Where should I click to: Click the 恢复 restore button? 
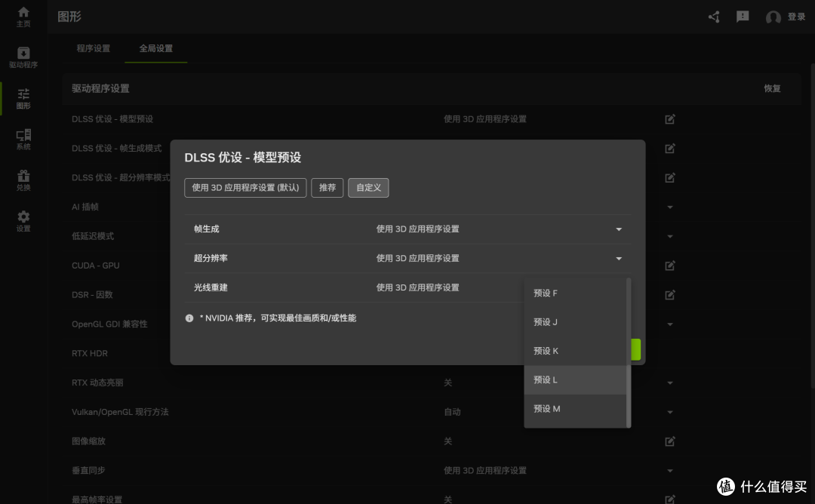pos(773,88)
